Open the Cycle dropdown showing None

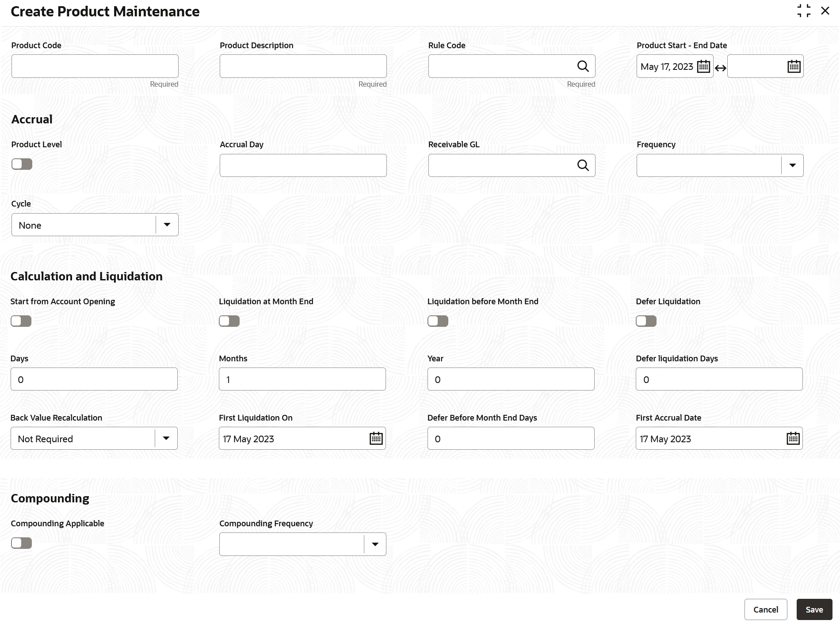pos(167,225)
